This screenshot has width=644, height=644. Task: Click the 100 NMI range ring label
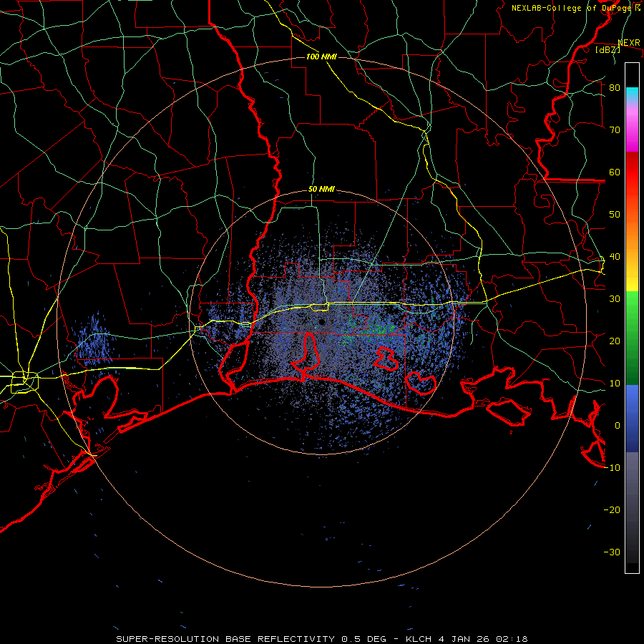pyautogui.click(x=321, y=57)
